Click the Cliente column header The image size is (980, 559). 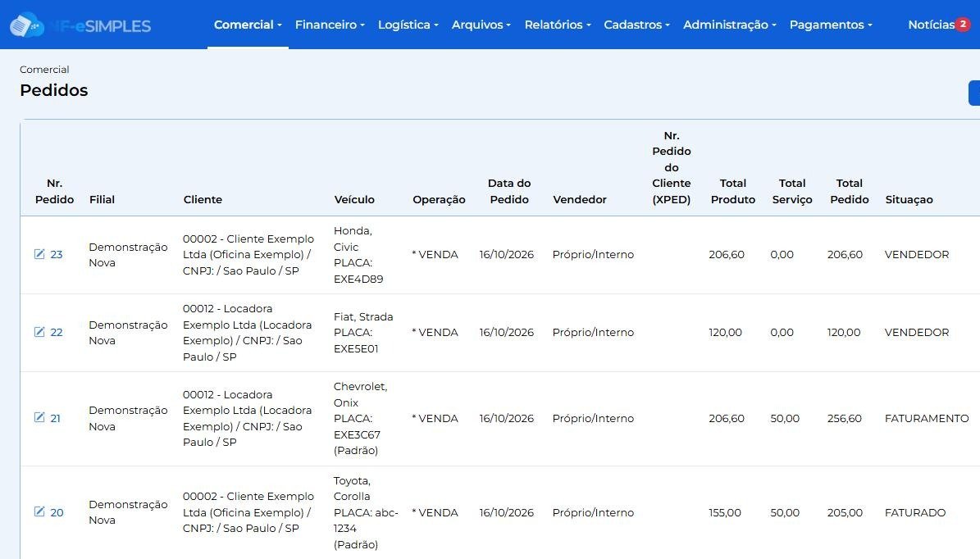click(203, 199)
